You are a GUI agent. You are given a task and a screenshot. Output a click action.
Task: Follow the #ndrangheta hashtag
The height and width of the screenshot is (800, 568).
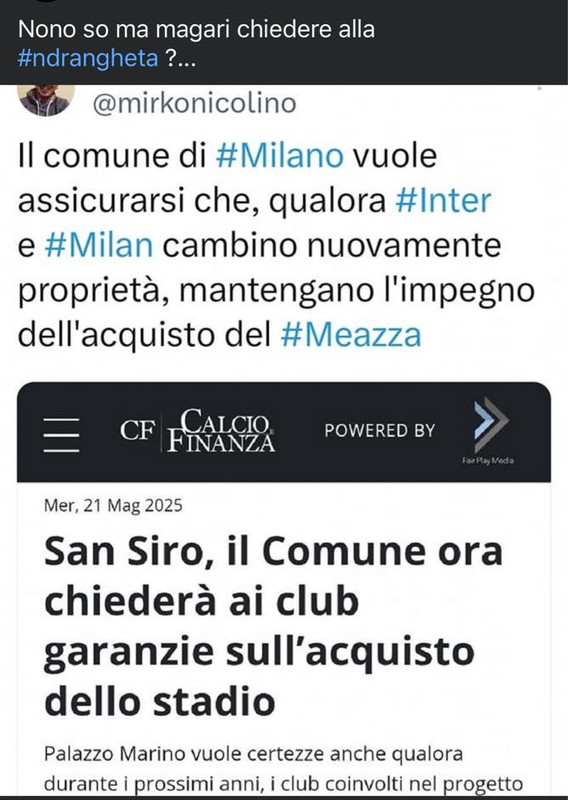click(x=88, y=58)
